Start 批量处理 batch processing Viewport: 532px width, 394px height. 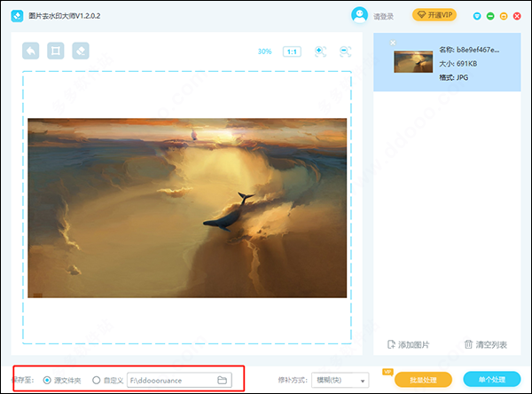(x=417, y=380)
